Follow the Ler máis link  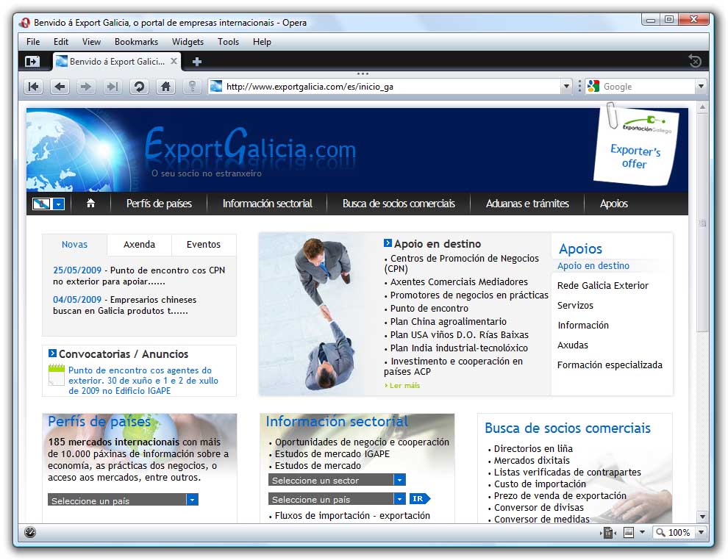click(x=402, y=385)
